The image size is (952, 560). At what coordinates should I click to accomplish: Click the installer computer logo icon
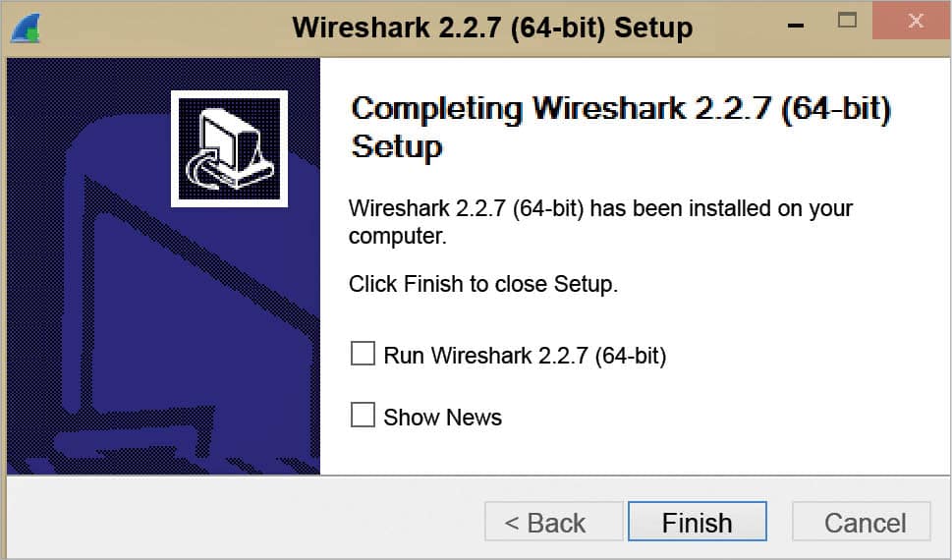(x=229, y=148)
